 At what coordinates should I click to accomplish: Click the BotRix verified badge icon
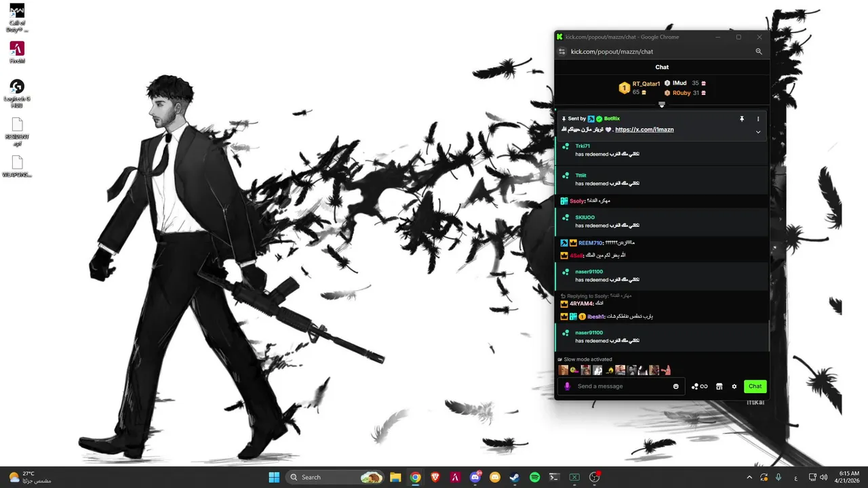[599, 119]
